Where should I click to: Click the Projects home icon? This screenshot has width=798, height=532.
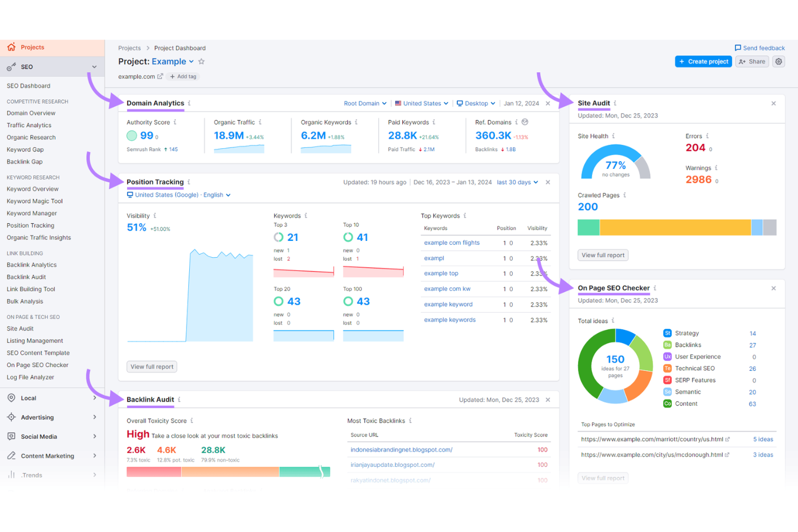[11, 47]
